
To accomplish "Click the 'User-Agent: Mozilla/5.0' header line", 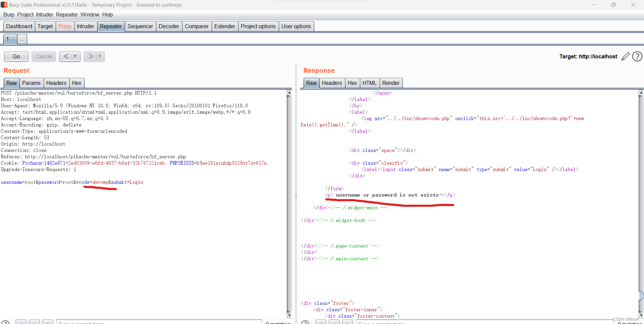I will [x=124, y=106].
